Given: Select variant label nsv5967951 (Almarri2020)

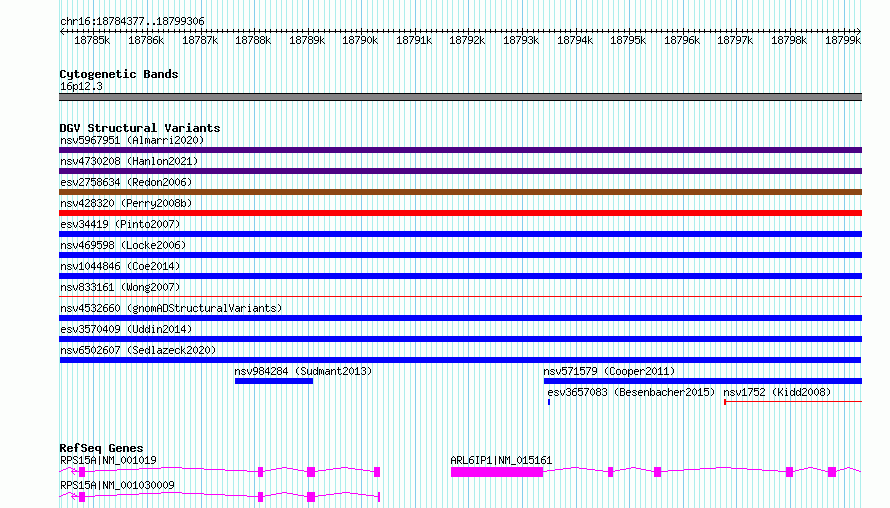Looking at the screenshot, I should (x=132, y=140).
